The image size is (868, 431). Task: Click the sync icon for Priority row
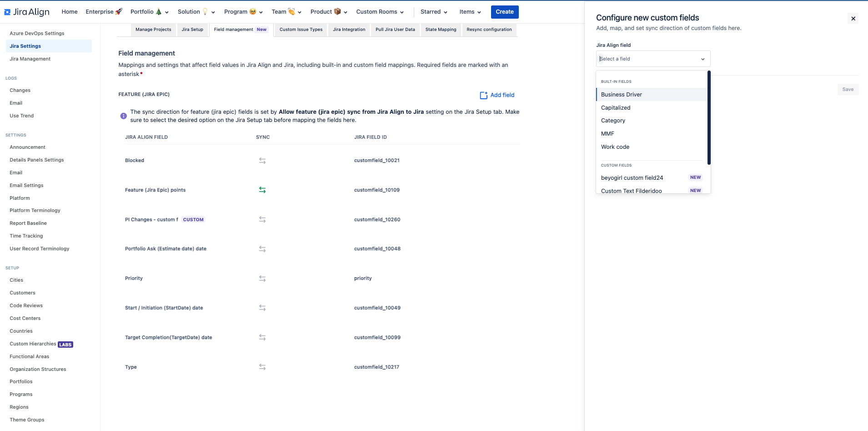pyautogui.click(x=262, y=279)
